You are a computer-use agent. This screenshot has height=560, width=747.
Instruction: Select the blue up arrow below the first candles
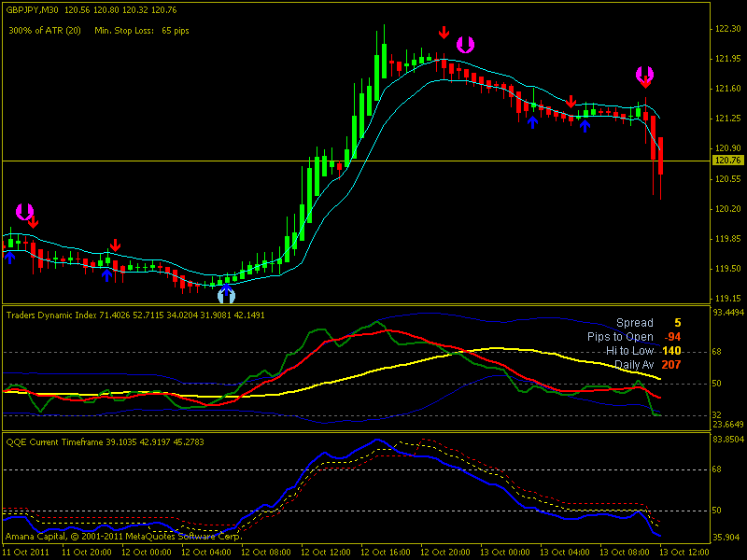point(9,257)
